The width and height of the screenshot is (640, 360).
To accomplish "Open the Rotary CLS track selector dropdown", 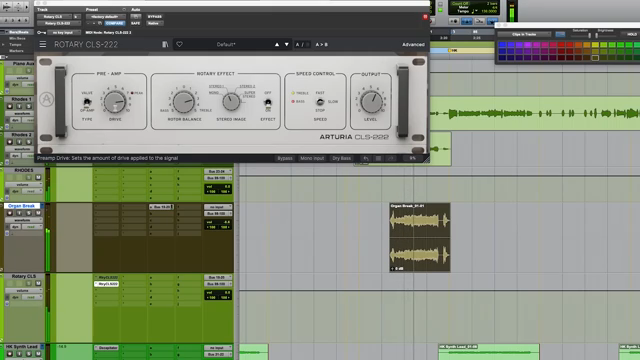I will pos(55,17).
